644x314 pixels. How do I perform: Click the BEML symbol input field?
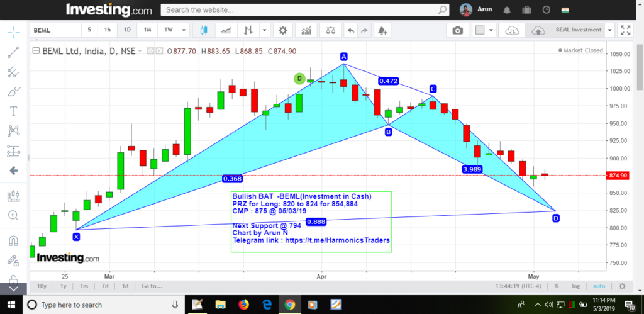tap(55, 30)
